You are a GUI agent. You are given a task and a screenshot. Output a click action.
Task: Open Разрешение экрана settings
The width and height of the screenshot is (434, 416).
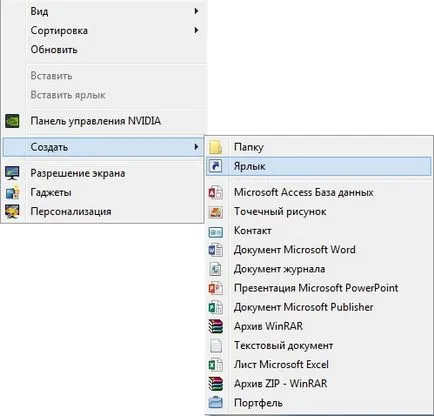pyautogui.click(x=103, y=173)
